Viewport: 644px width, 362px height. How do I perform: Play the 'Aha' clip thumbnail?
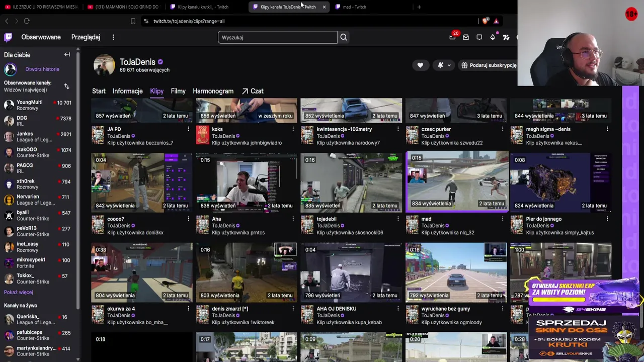[x=247, y=183]
